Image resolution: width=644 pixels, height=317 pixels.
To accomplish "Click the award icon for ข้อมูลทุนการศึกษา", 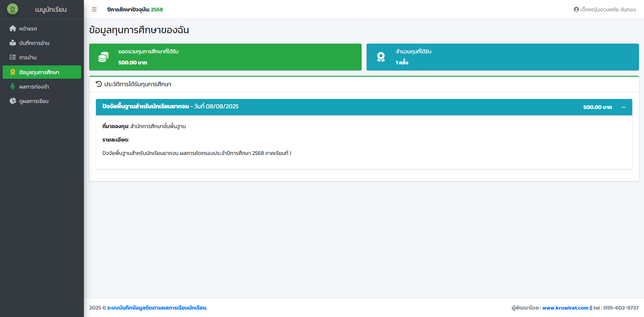I will pyautogui.click(x=13, y=72).
